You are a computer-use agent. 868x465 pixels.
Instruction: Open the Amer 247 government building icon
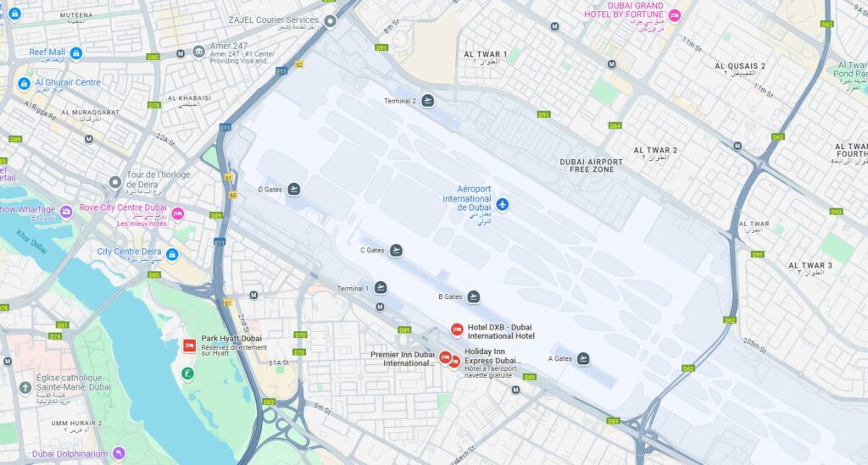click(x=198, y=52)
